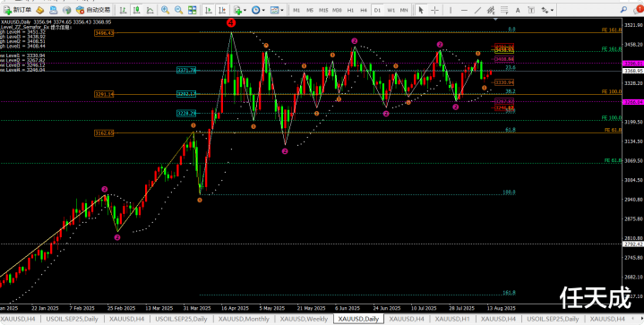Image resolution: width=644 pixels, height=325 pixels.
Task: Select the Fibonacci retracement tool
Action: pyautogui.click(x=504, y=10)
